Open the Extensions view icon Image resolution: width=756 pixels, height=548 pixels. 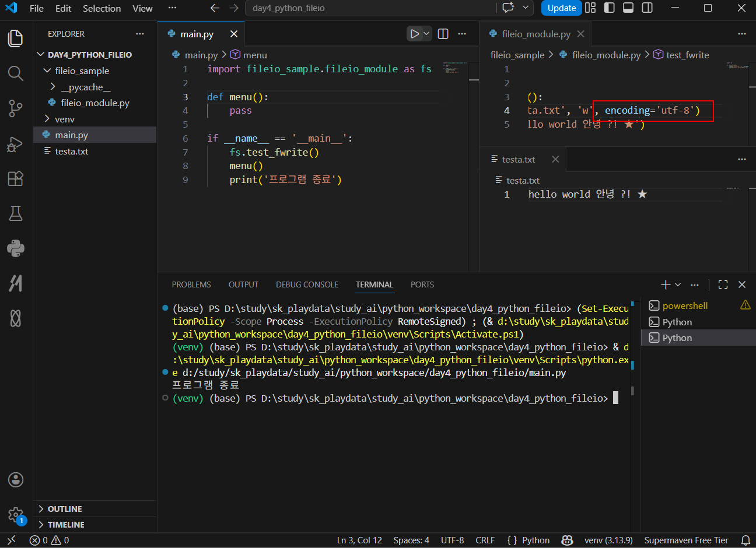coord(16,178)
